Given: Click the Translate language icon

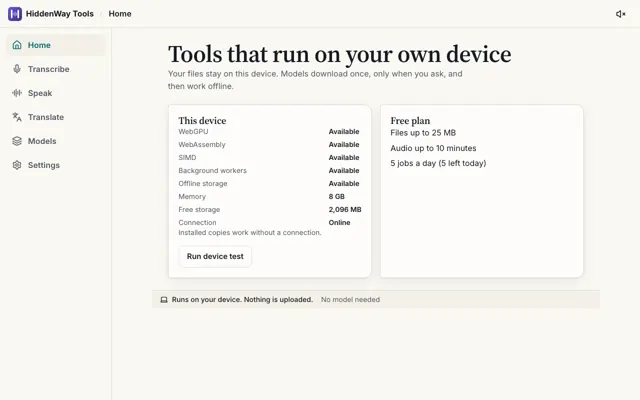Looking at the screenshot, I should pos(17,117).
